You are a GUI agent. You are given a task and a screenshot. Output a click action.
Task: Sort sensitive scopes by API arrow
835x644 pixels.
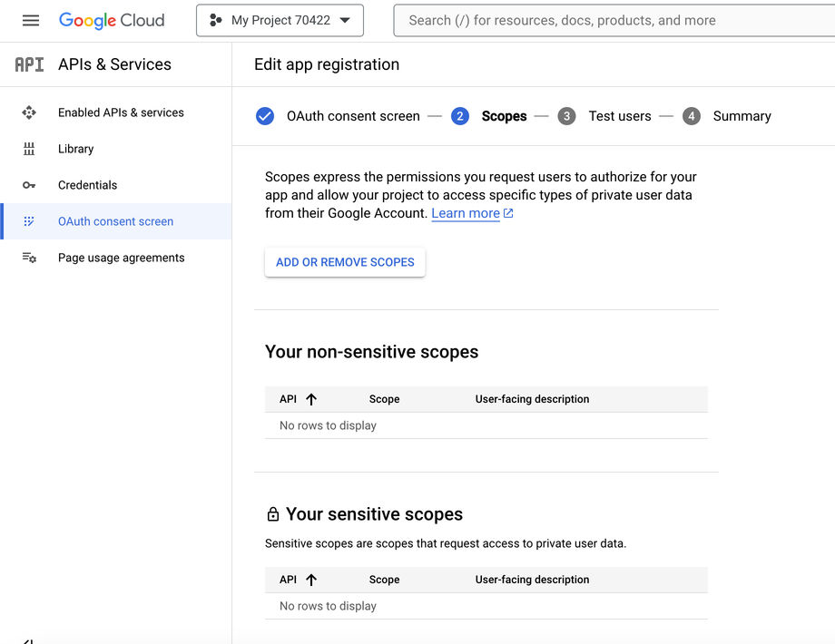[x=311, y=580]
